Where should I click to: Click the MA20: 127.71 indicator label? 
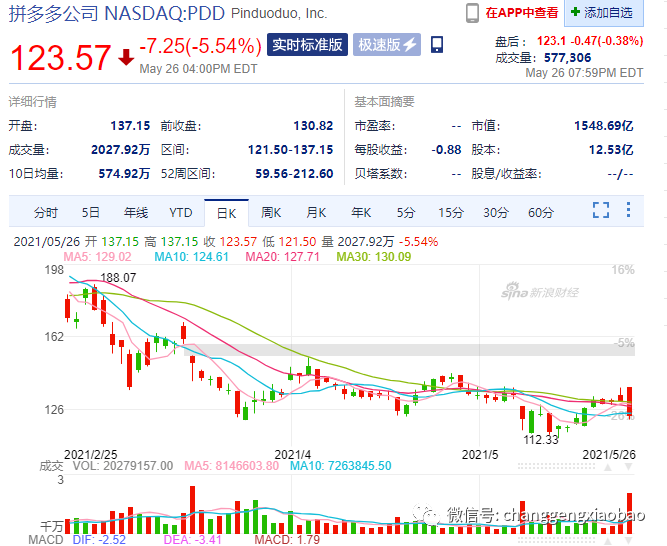point(282,257)
